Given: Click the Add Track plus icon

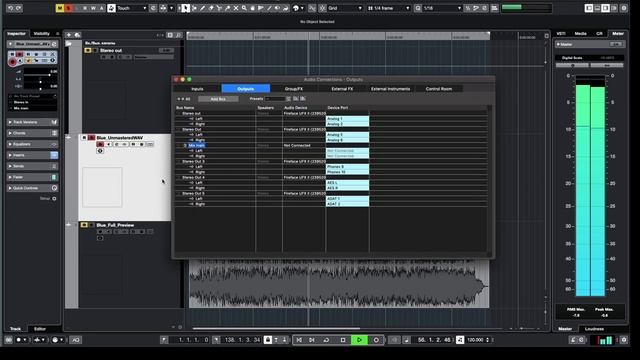Looking at the screenshot, I should point(69,35).
